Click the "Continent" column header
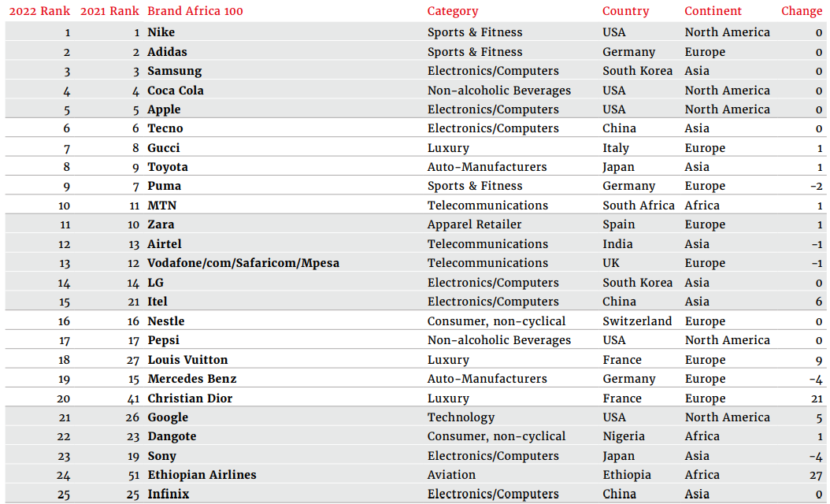830x504 pixels. [713, 11]
